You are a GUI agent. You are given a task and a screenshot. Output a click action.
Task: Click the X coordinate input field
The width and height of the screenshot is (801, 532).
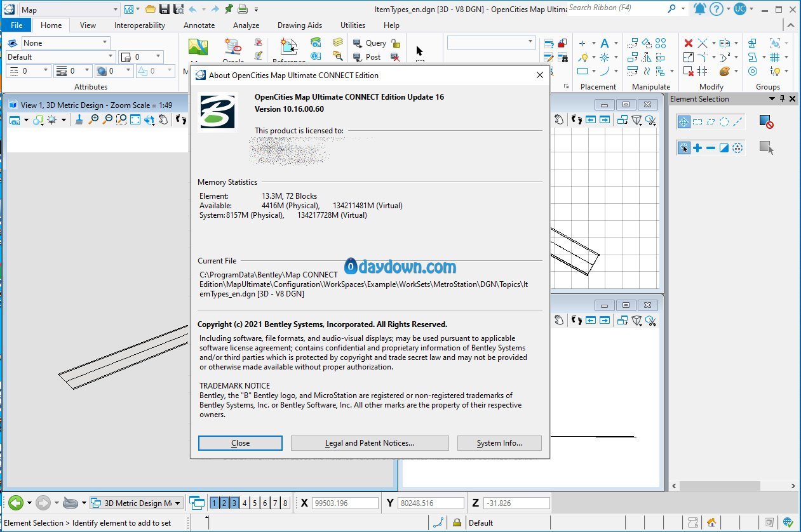tap(346, 503)
